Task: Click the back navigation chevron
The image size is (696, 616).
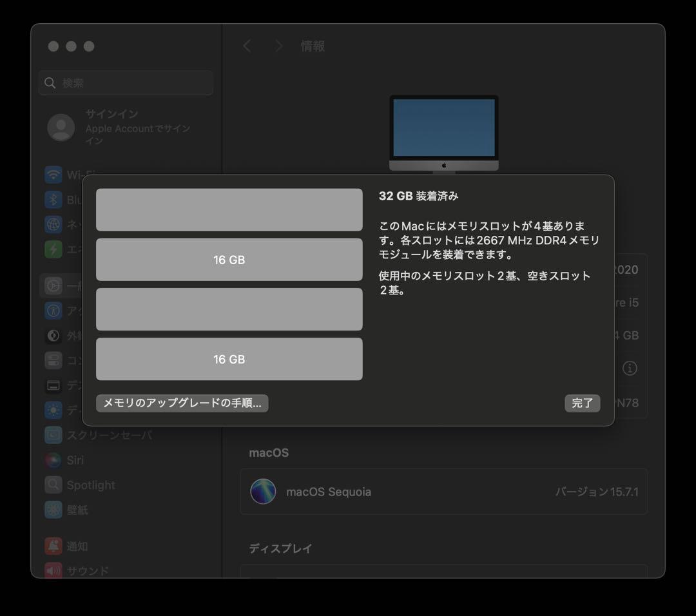Action: [x=247, y=46]
